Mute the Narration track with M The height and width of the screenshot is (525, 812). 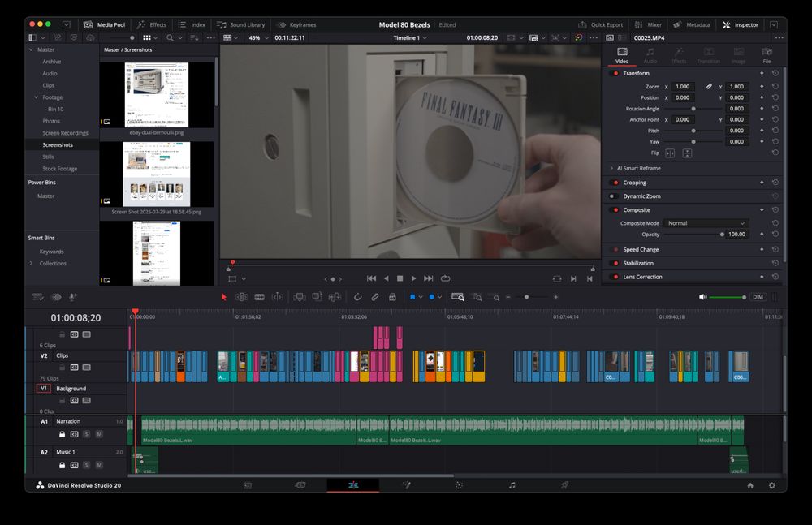(99, 434)
